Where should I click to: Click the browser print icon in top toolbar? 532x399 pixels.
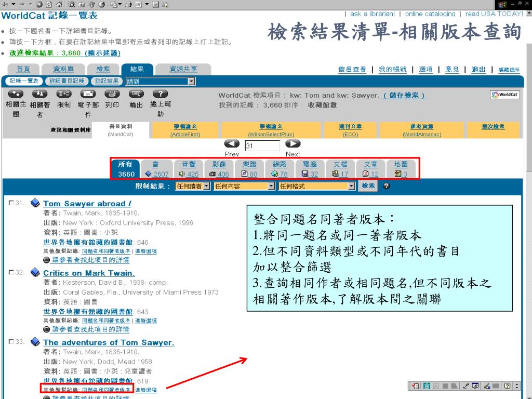(x=128, y=4)
